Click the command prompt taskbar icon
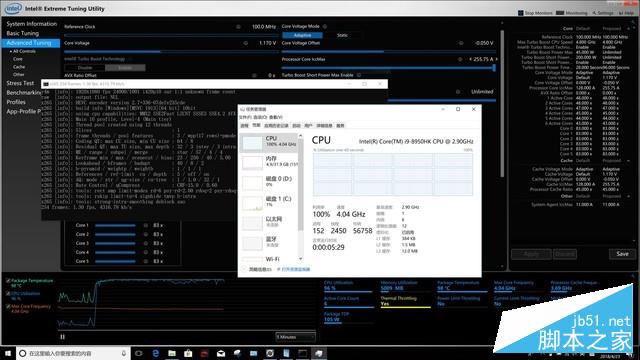640x360 pixels. tap(302, 353)
